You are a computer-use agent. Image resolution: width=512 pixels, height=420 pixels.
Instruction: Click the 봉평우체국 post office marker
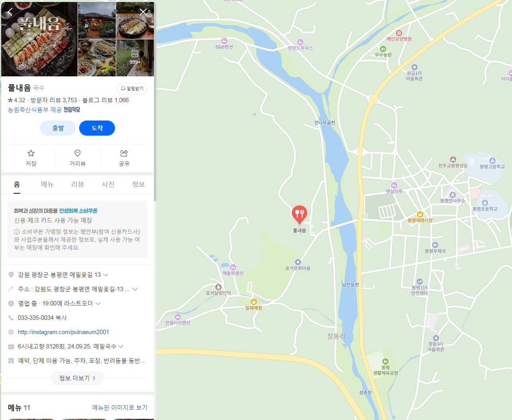(435, 245)
